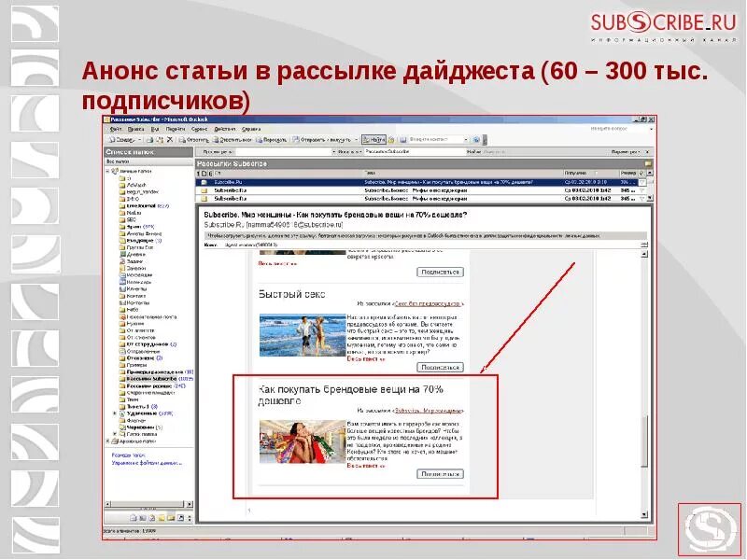Open the Вид menu
This screenshot has height=560, width=747.
coord(155,129)
